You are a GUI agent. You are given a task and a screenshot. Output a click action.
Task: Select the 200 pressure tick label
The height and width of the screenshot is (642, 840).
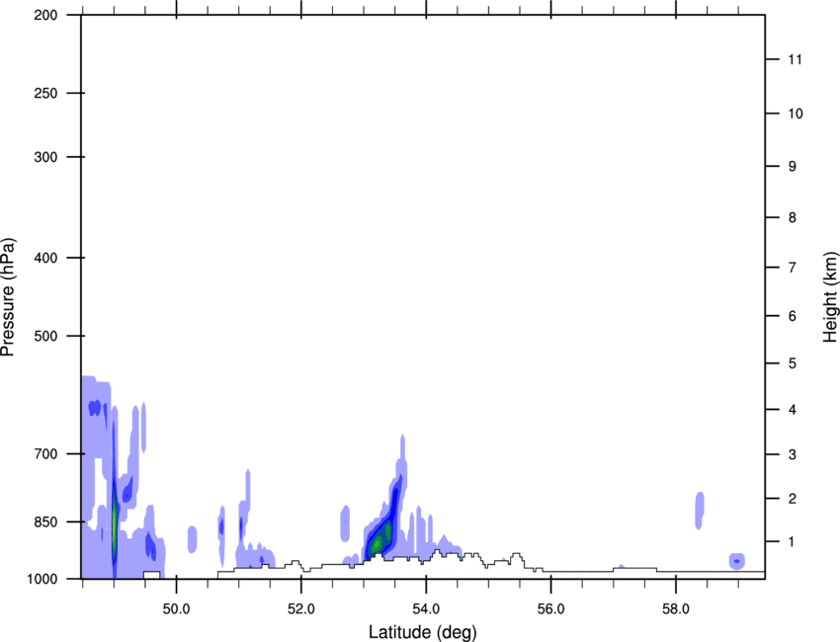(45, 15)
